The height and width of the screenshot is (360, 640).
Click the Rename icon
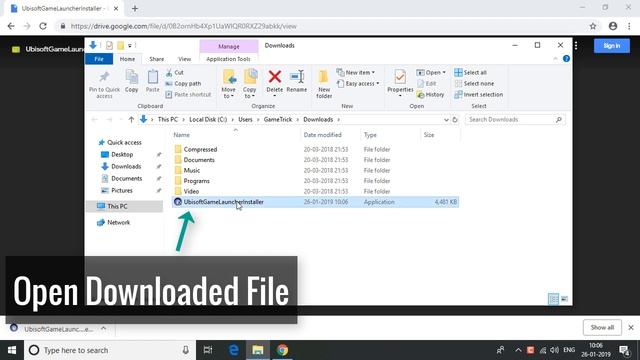coord(297,76)
